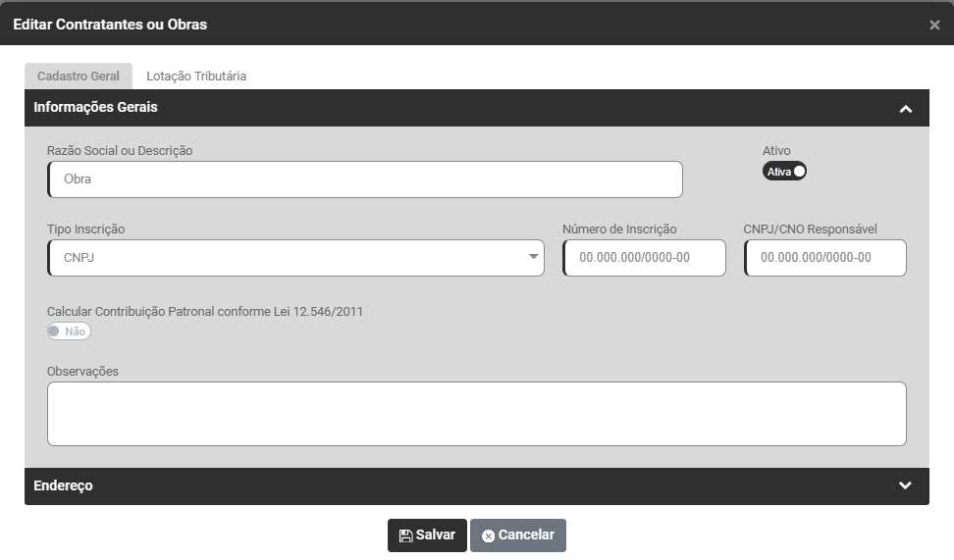The width and height of the screenshot is (954, 560).
Task: Toggle the Ativa status switch
Action: [x=784, y=172]
